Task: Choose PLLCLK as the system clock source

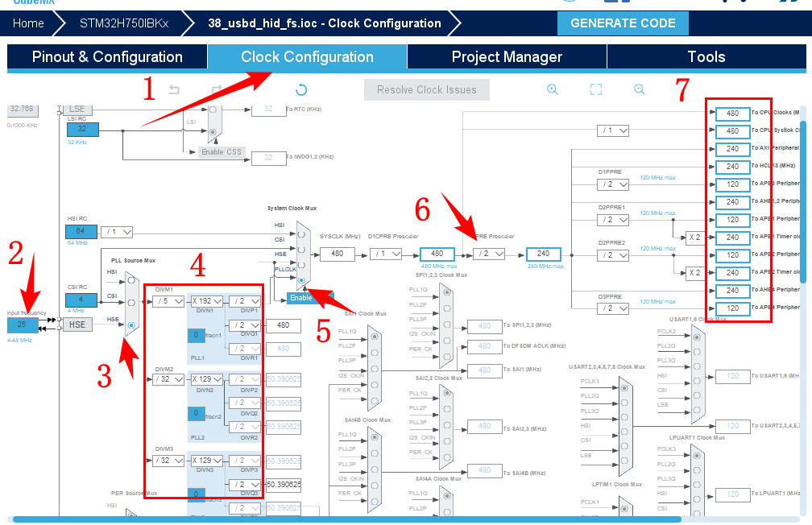Action: [x=302, y=281]
